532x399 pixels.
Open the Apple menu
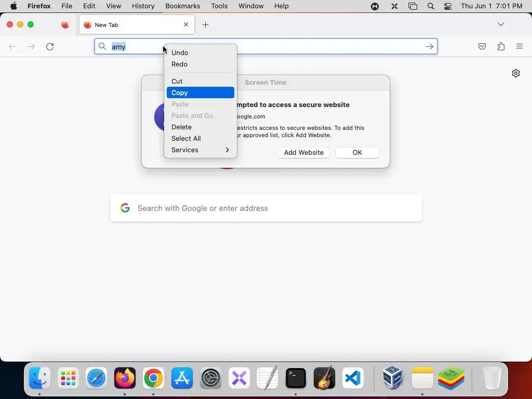coord(14,6)
